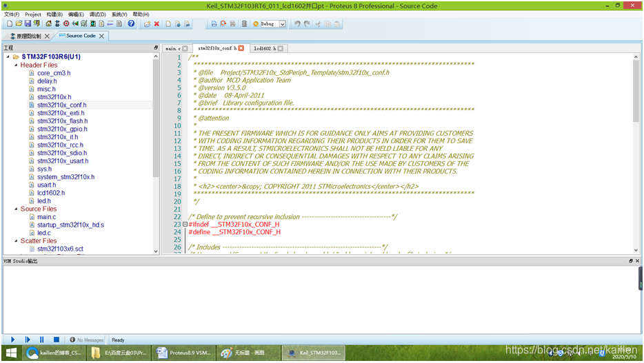Select stm32f10x_gpio.h header
The height and width of the screenshot is (363, 644).
coord(62,129)
